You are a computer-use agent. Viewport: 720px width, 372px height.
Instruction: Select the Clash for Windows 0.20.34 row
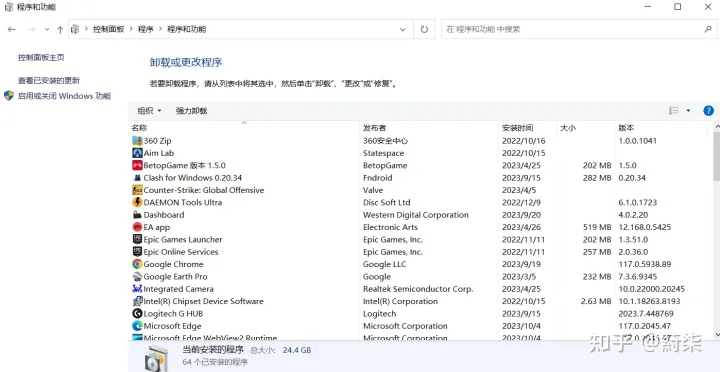418,178
